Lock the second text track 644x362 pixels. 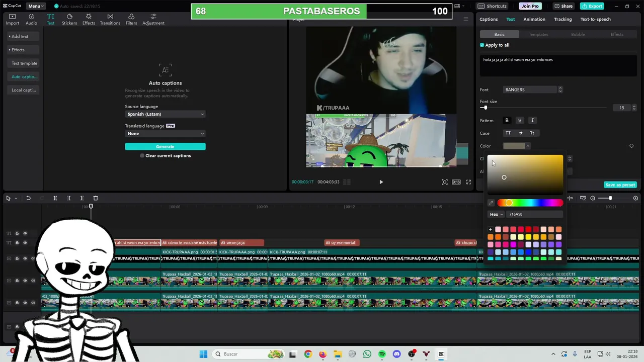(17, 243)
